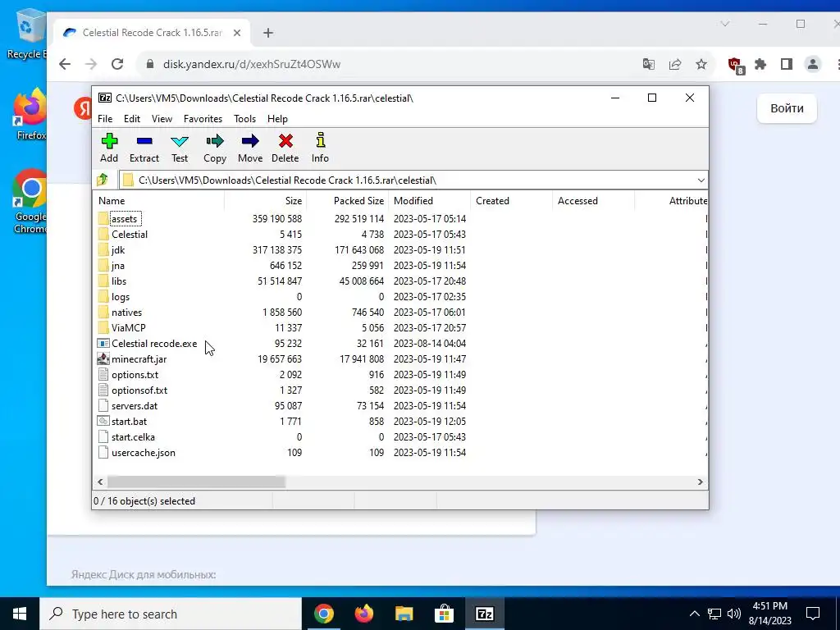
Task: Open Windows Start menu
Action: [20, 614]
